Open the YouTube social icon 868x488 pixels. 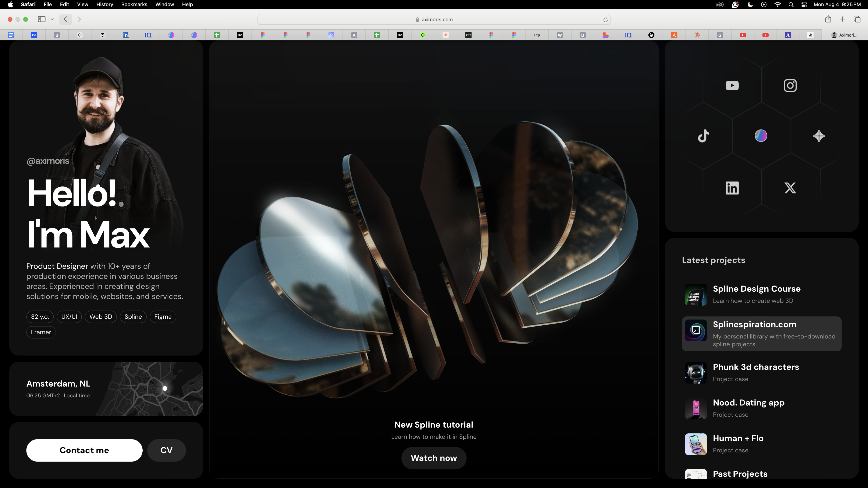[732, 86]
